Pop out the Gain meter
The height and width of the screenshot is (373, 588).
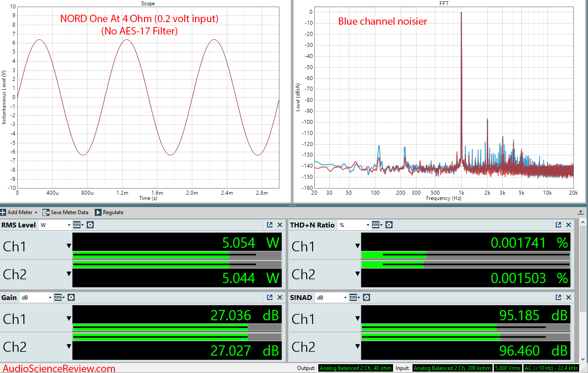[270, 297]
